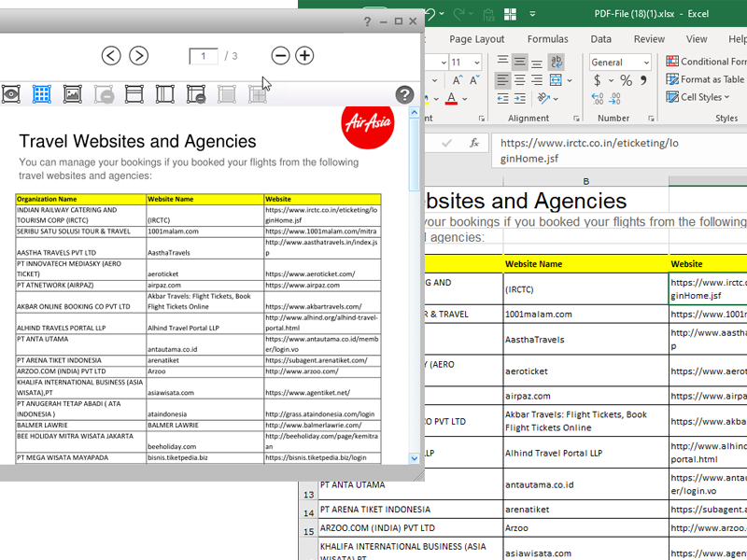747x560 pixels.
Task: Toggle Center alignment
Action: (x=520, y=80)
